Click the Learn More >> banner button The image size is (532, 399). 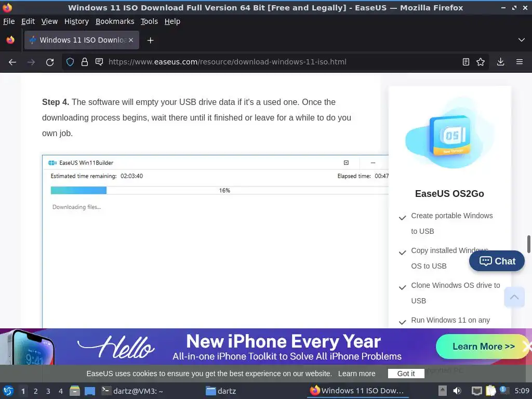[483, 347]
